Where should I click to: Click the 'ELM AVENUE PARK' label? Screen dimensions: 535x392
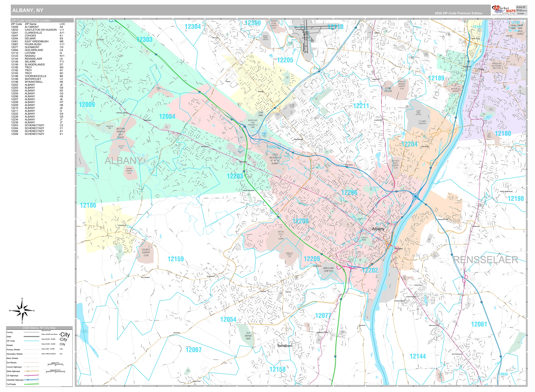pyautogui.click(x=248, y=336)
